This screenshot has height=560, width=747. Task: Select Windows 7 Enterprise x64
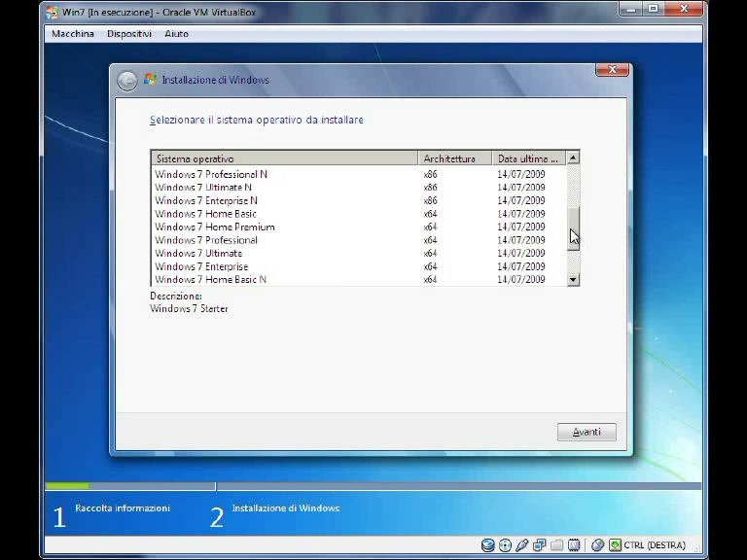tap(359, 266)
